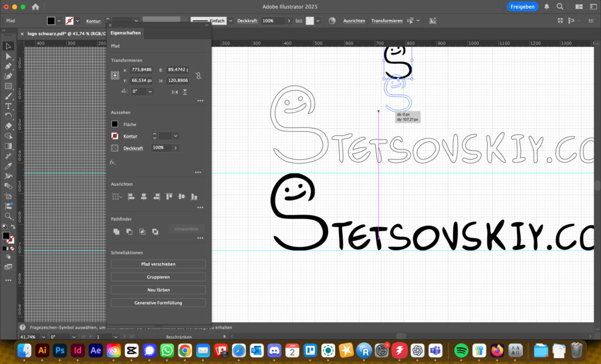Align objects to right edge in Ausrichten
This screenshot has width=601, height=364.
point(156,197)
